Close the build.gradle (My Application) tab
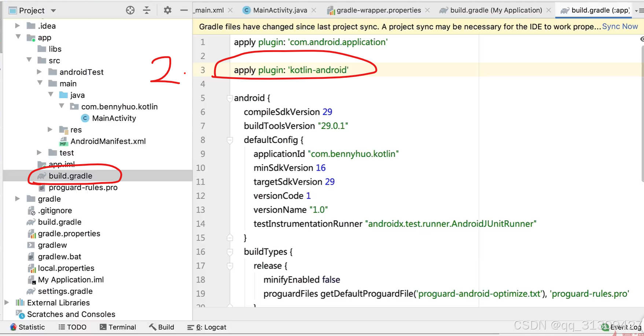Viewport: 644px width, 336px height. 549,10
